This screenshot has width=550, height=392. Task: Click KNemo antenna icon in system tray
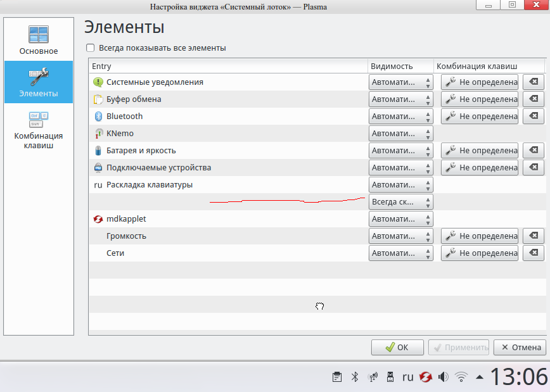pos(373,377)
